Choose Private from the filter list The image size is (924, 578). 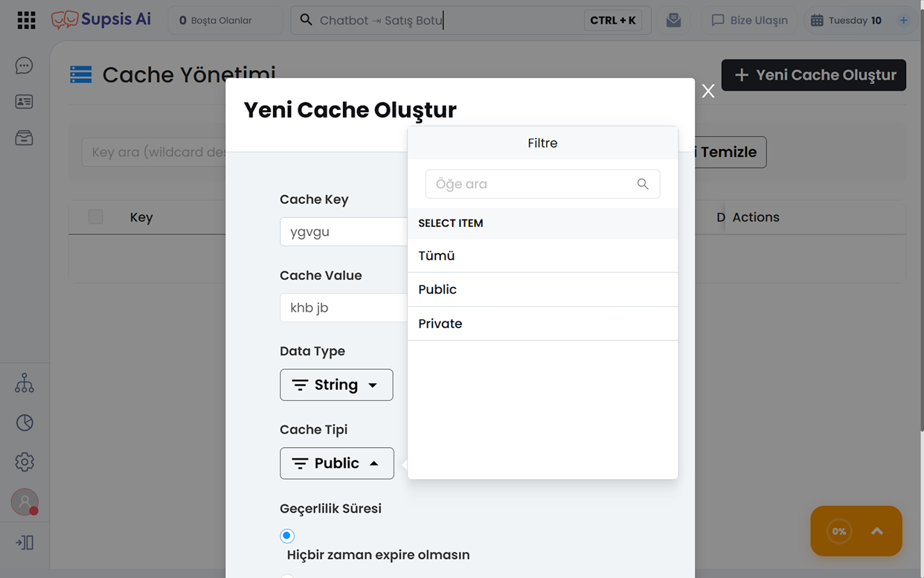[542, 324]
